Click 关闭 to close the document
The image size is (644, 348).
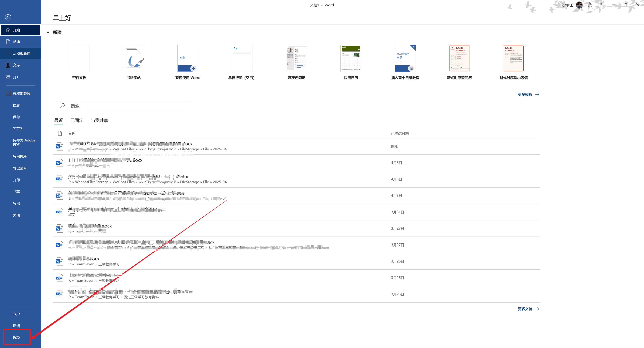(x=20, y=215)
